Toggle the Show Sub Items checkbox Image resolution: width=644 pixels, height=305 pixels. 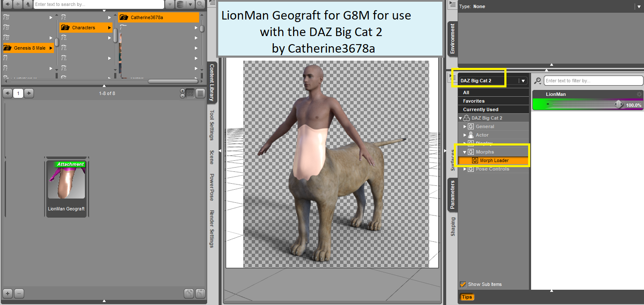coord(463,284)
